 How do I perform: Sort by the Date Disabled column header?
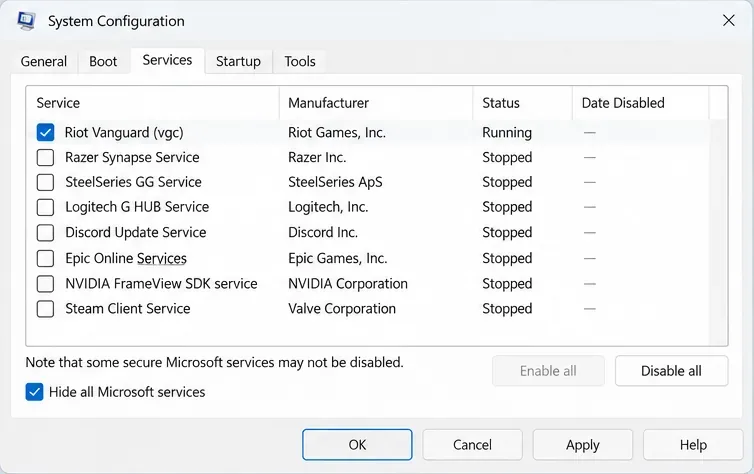coord(641,103)
